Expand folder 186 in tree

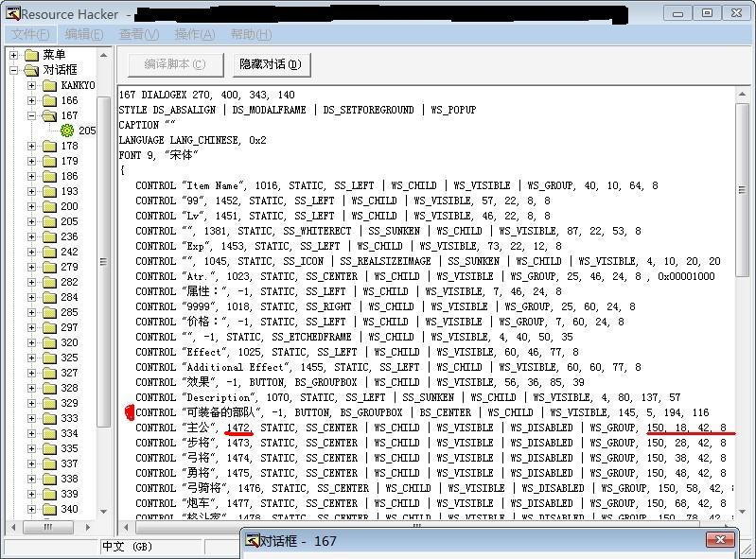pos(32,176)
